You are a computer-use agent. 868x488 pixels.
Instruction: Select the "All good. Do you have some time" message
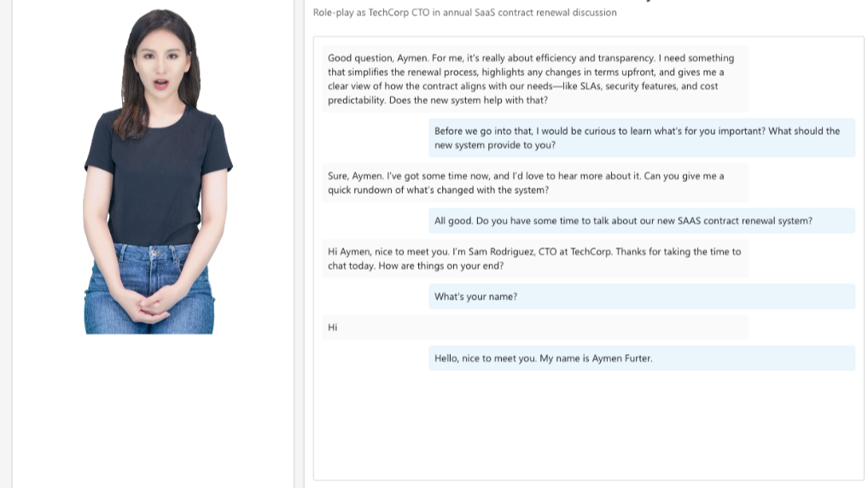point(640,221)
